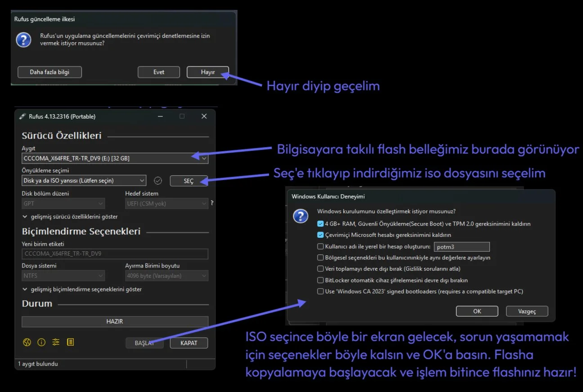Click the Hedef sistem question mark help
583x392 pixels.
tap(211, 203)
